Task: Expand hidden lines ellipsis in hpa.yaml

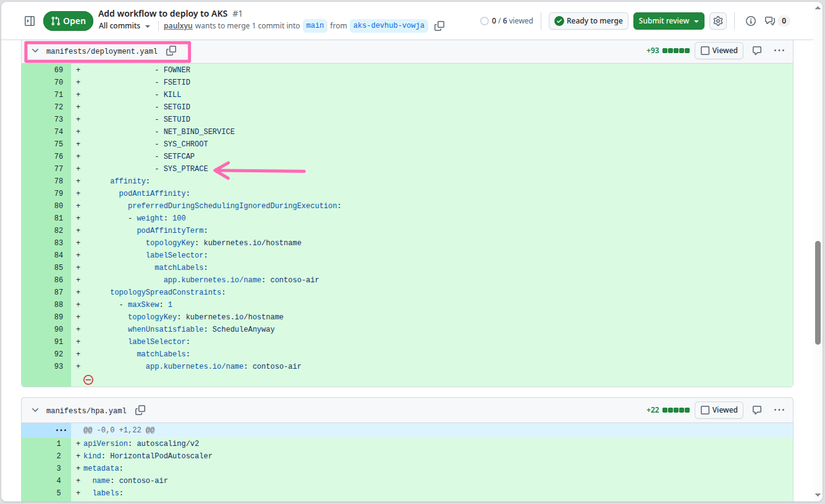Action: click(61, 430)
